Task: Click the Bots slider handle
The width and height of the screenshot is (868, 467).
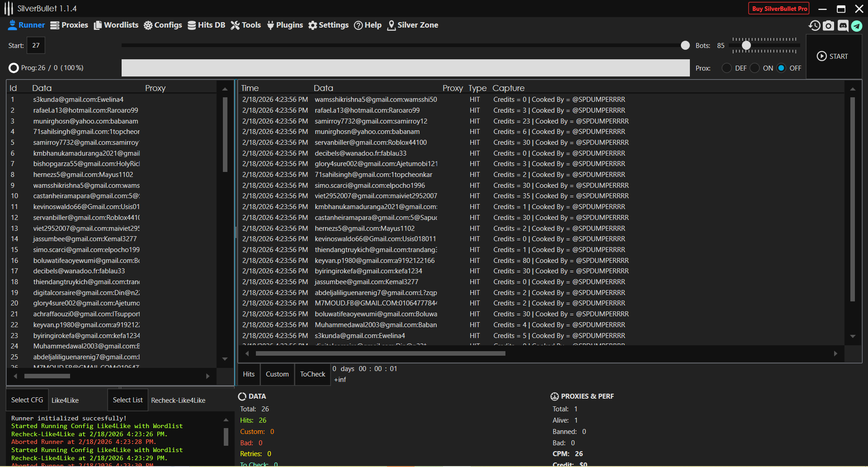Action: click(x=746, y=45)
